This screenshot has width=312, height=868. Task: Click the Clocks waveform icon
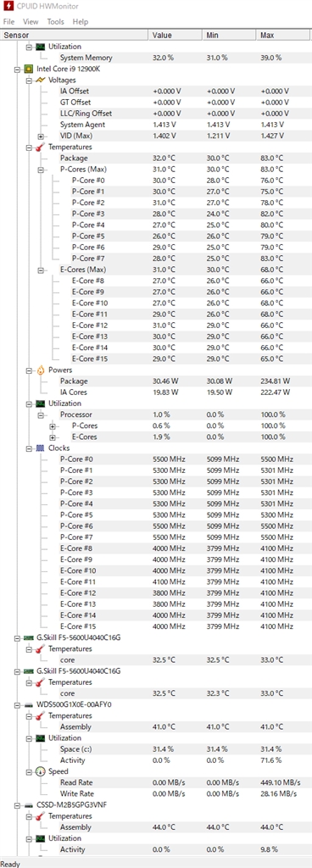[x=41, y=448]
